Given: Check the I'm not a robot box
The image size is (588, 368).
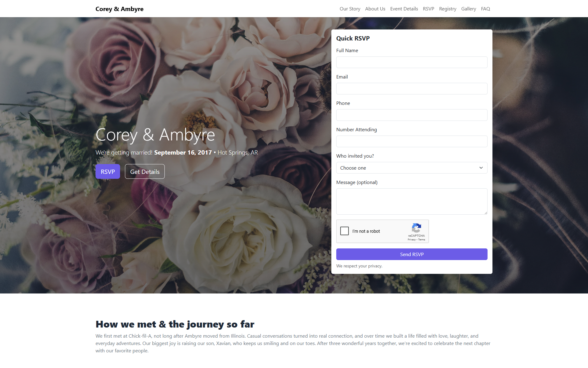Looking at the screenshot, I should click(x=345, y=231).
